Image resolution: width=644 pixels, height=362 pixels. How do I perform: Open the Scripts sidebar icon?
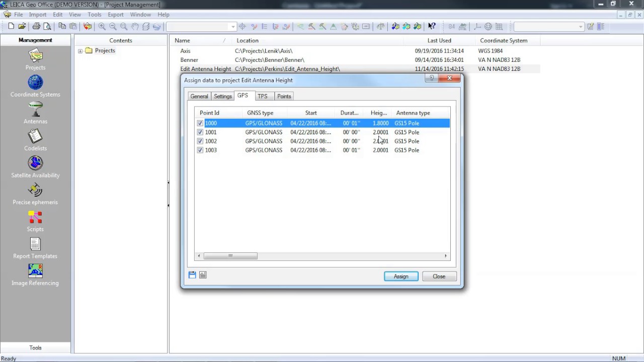[x=35, y=221]
